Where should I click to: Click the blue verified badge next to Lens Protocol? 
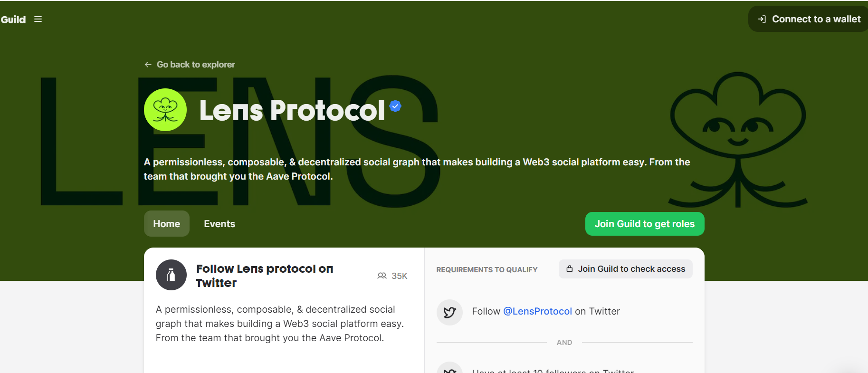tap(395, 106)
